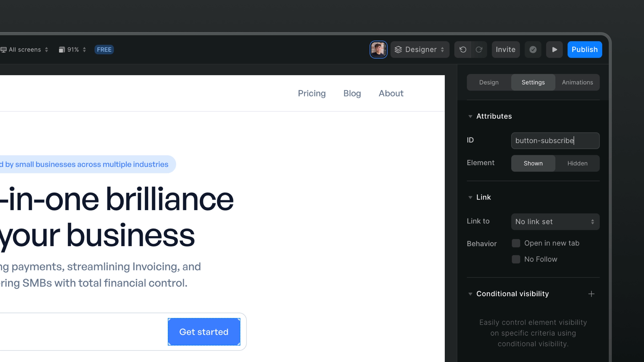Click the play preview icon
Viewport: 644px width, 362px height.
pyautogui.click(x=554, y=50)
